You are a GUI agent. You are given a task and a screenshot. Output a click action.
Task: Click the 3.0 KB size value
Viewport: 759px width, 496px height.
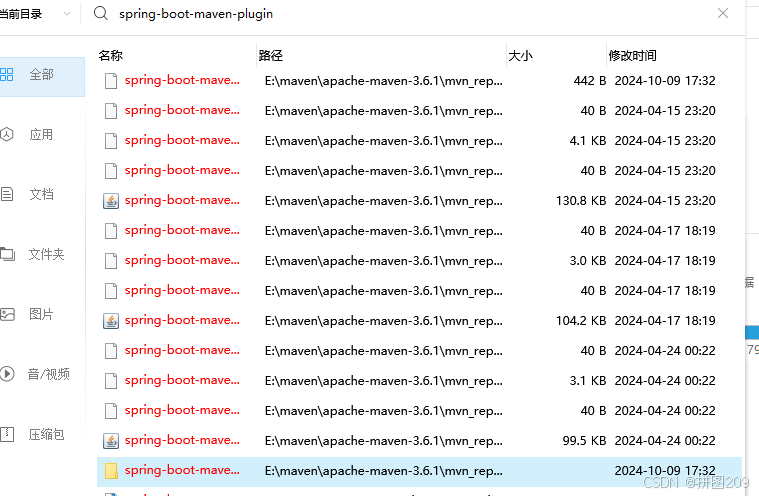point(588,260)
